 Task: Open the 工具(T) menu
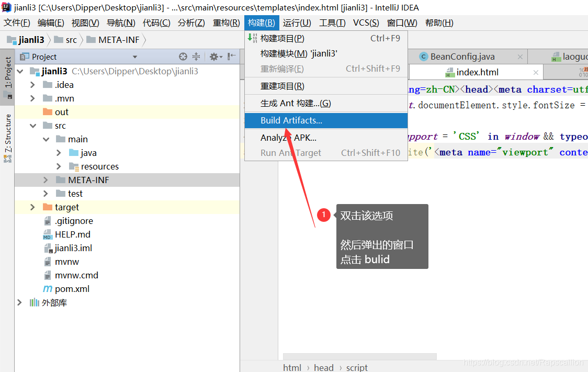coord(332,23)
